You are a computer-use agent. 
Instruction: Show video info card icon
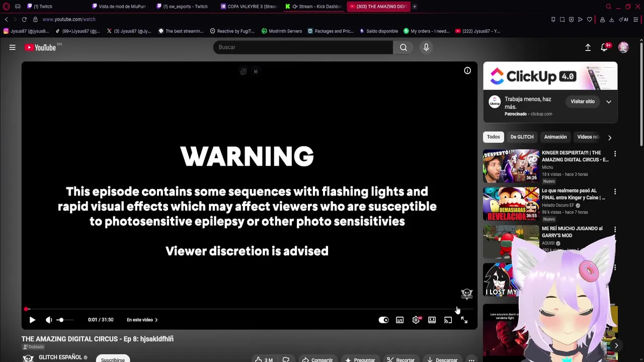(x=467, y=71)
